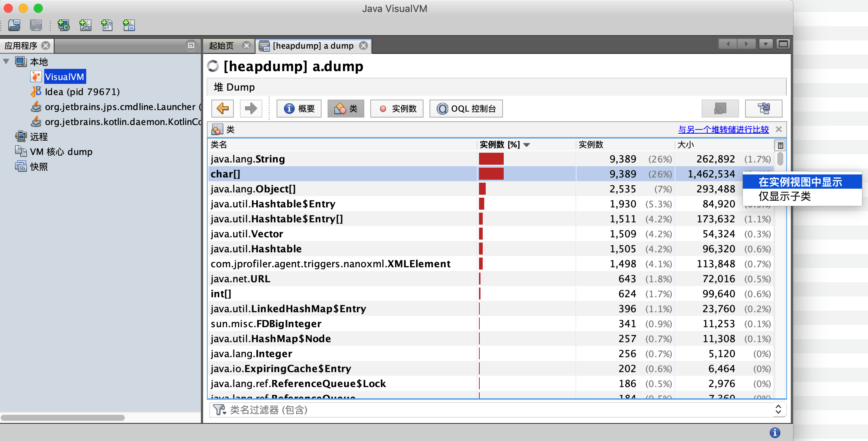
Task: Choose 在实例视图中显示 menu item
Action: click(802, 182)
